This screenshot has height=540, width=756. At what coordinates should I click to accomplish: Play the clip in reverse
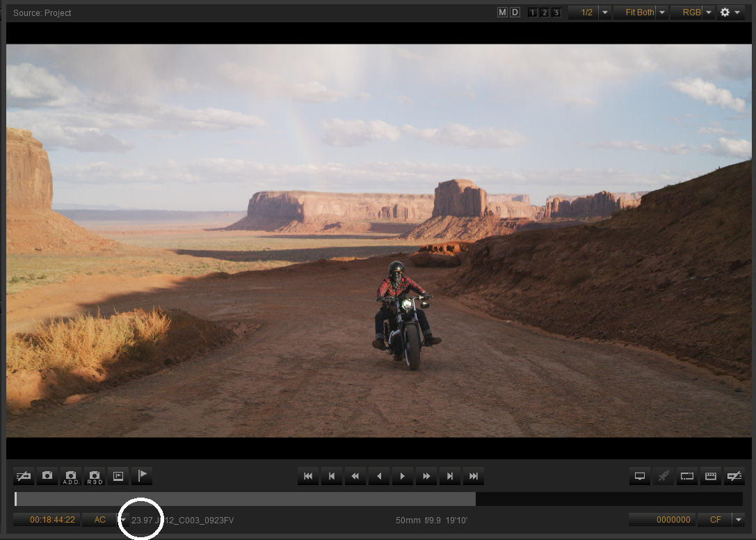pos(379,476)
